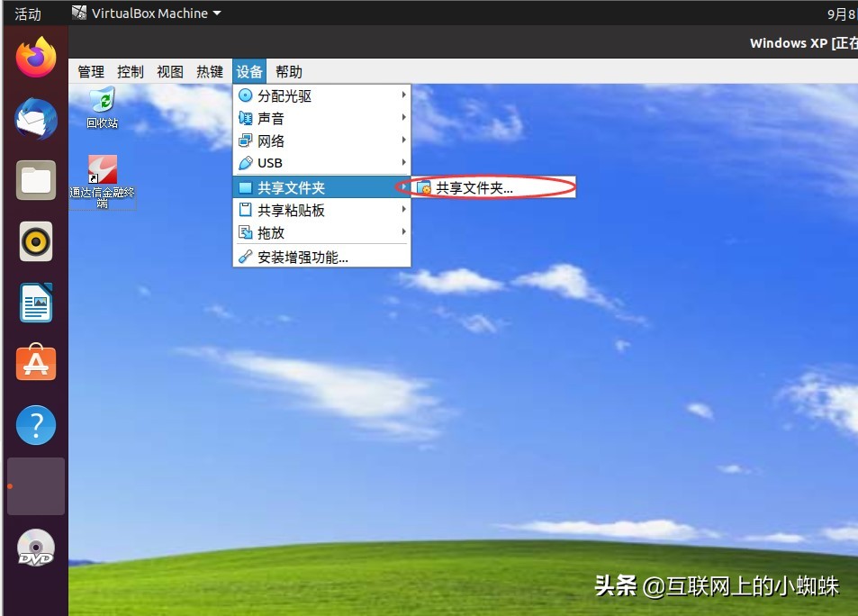This screenshot has width=858, height=616.
Task: Click the 分配光驱 optical disc icon
Action: pyautogui.click(x=245, y=95)
